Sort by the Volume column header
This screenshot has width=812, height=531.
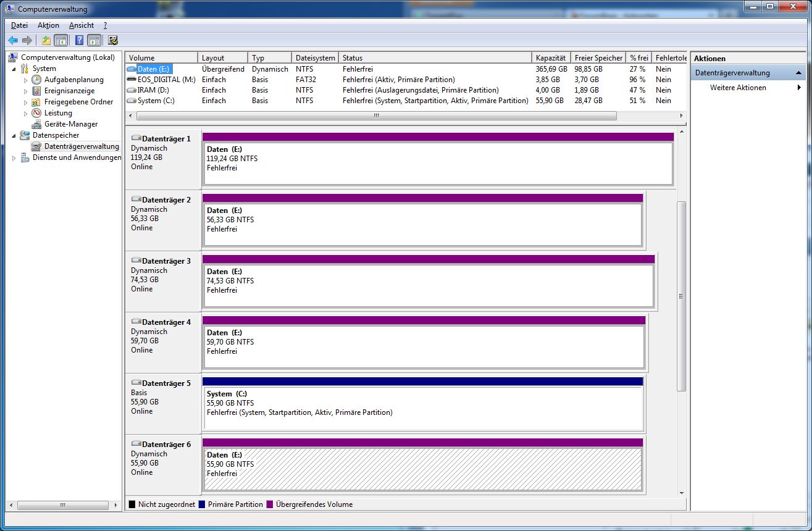click(x=161, y=57)
